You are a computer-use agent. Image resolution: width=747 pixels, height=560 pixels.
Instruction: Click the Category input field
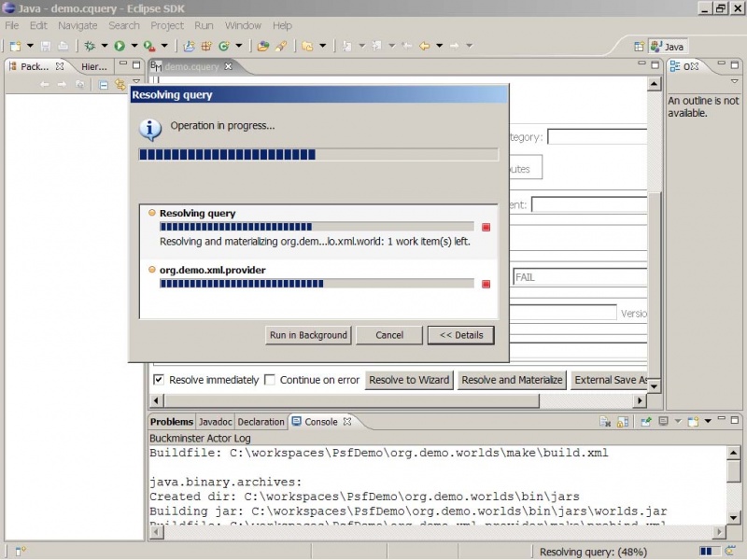coord(598,136)
